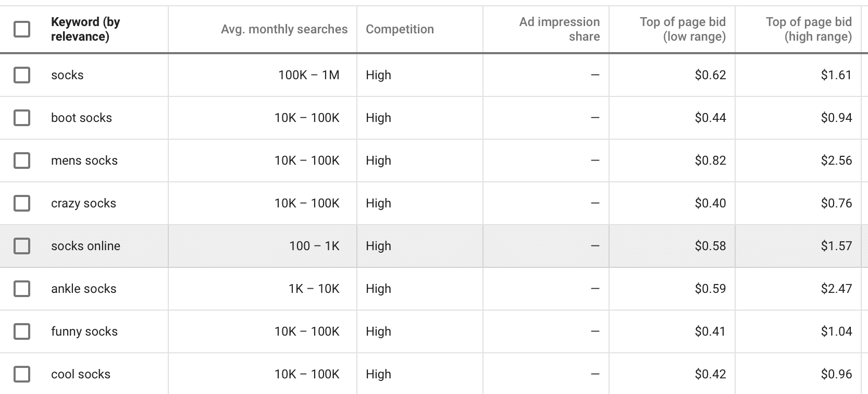Tick the cool socks checkbox
The height and width of the screenshot is (394, 868).
click(x=22, y=374)
